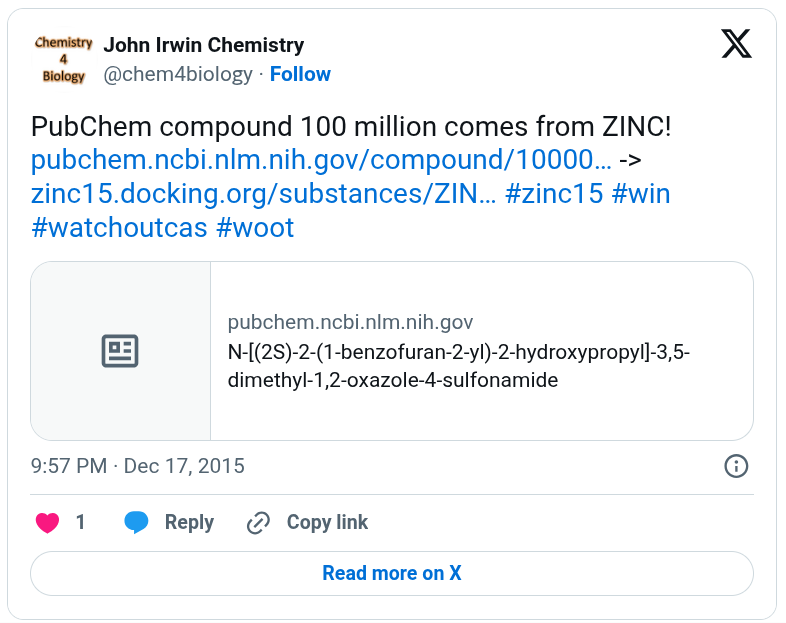Click the 9:57 PM Dec 17, 2015 timestamp
Viewport: 786px width, 623px height.
[x=138, y=466]
